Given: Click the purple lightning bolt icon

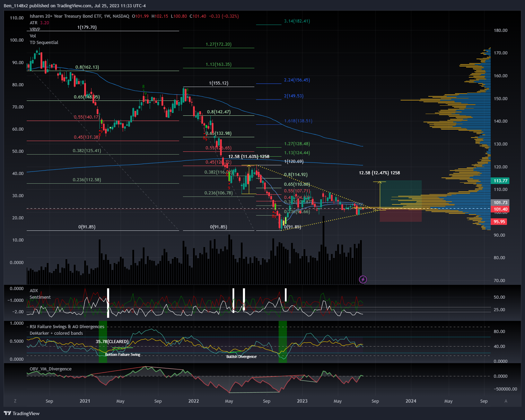Looking at the screenshot, I should click(363, 279).
